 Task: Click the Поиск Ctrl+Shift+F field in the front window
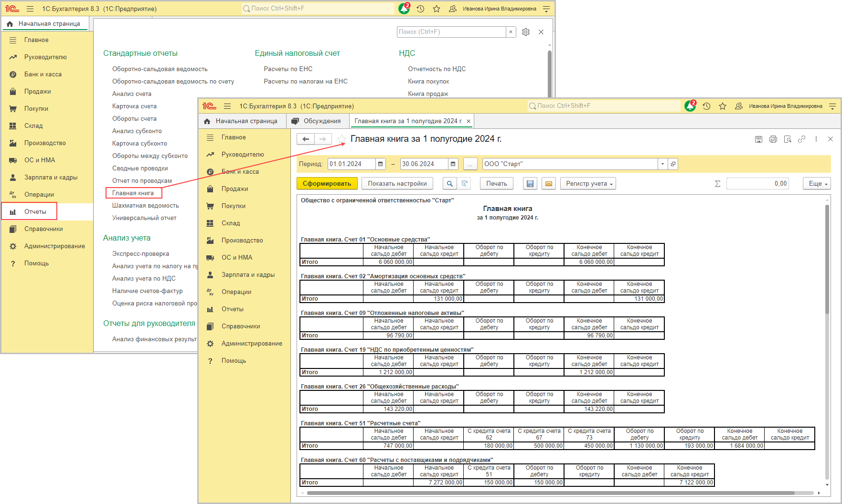pyautogui.click(x=604, y=106)
